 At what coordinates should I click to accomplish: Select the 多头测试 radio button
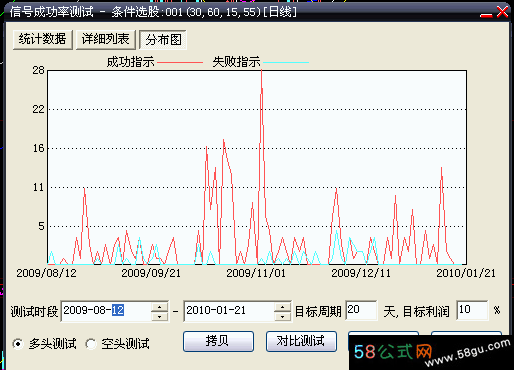point(18,344)
